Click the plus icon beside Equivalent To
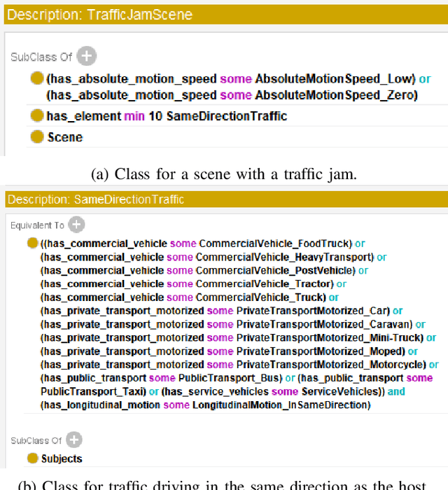The image size is (448, 490). click(x=76, y=225)
